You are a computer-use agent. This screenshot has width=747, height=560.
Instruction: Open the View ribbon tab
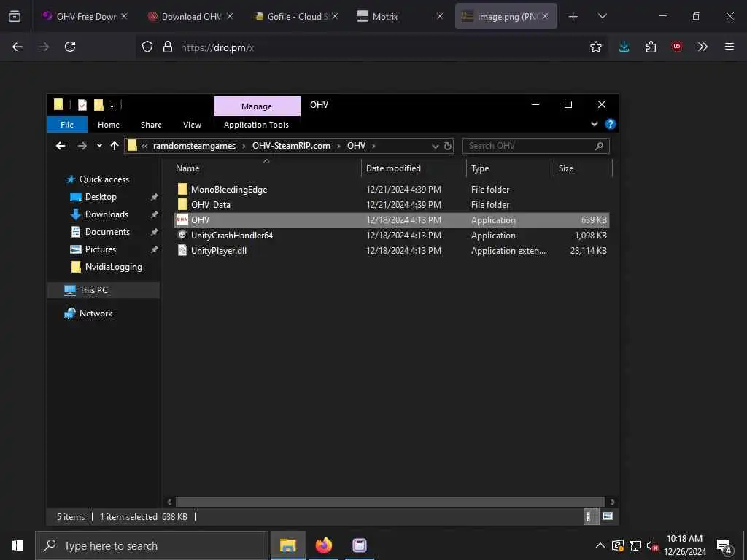(x=192, y=125)
